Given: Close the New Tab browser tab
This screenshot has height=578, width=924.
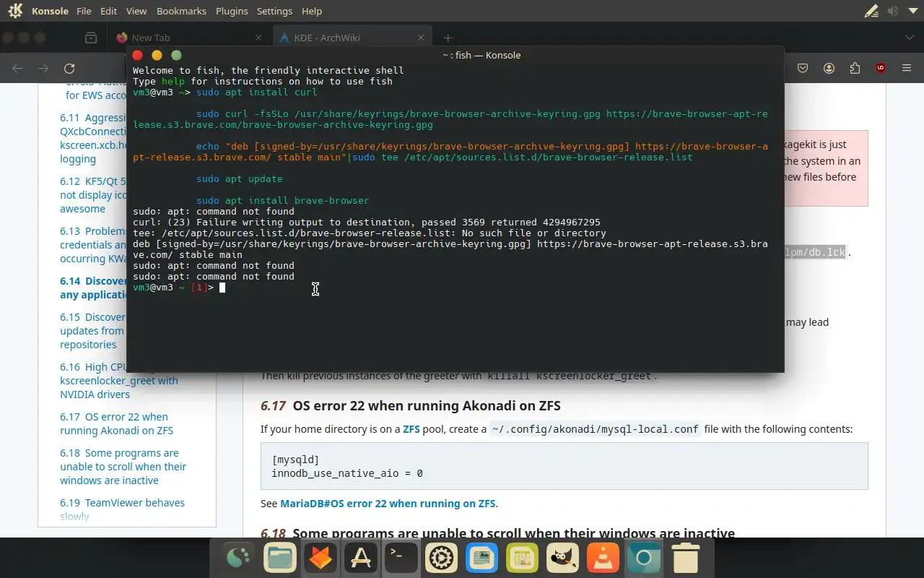Looking at the screenshot, I should (259, 38).
